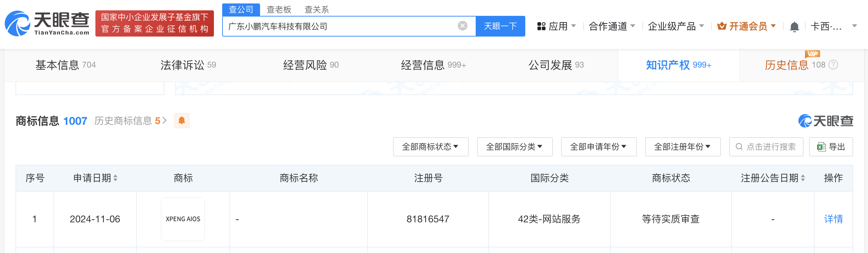Select the 查老板 search tab

(x=279, y=10)
